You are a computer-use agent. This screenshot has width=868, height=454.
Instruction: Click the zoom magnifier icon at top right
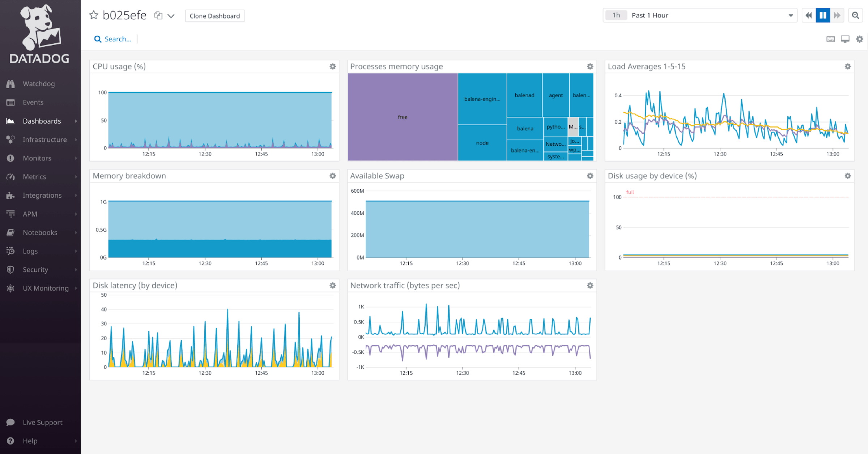tap(855, 15)
